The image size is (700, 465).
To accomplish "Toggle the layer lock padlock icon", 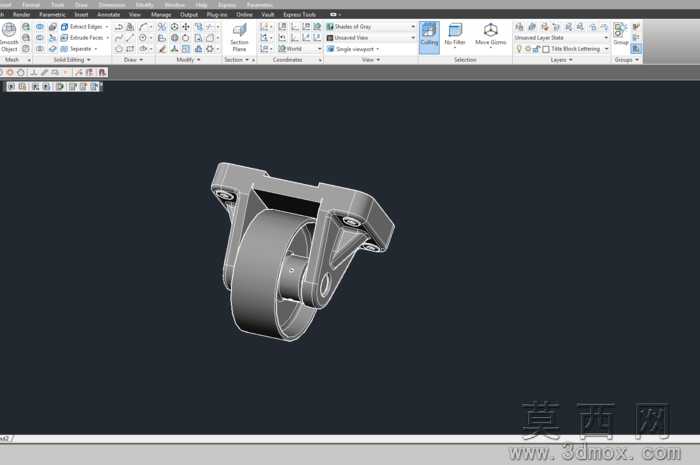I will click(x=536, y=49).
